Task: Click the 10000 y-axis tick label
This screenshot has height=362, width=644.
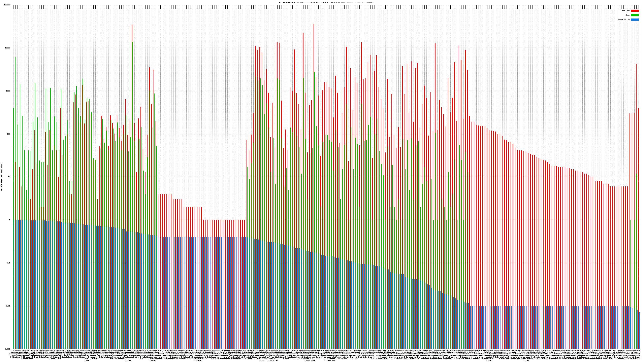Action: tap(8, 48)
